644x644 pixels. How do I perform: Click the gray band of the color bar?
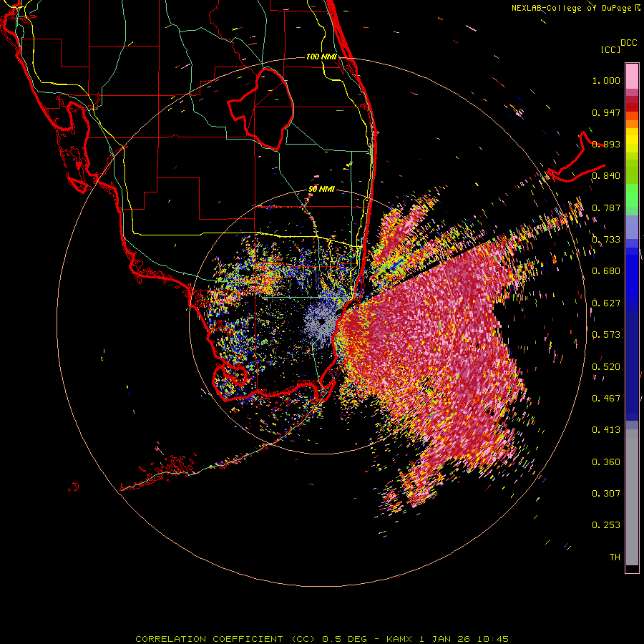[632, 497]
